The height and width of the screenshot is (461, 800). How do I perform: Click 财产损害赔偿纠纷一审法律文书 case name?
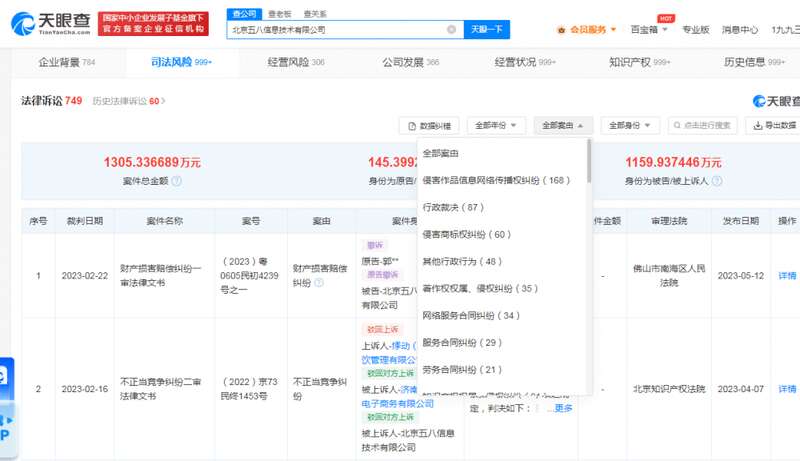pos(160,275)
